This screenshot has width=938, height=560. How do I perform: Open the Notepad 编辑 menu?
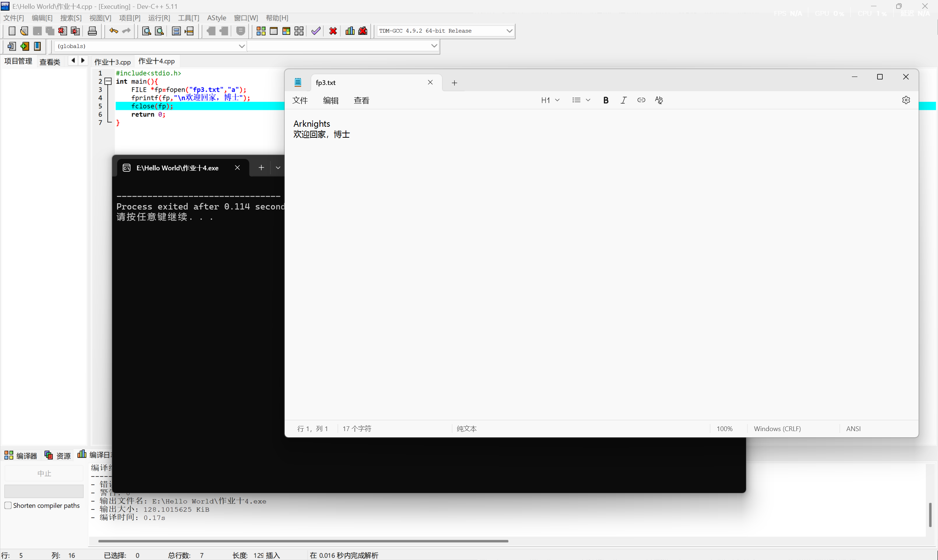330,100
